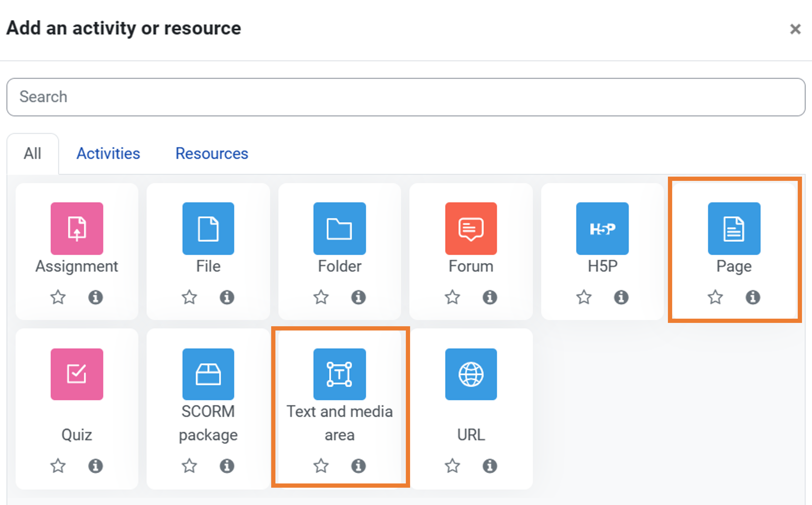Toggle the star for Page resource
Image resolution: width=812 pixels, height=505 pixels.
click(x=715, y=297)
